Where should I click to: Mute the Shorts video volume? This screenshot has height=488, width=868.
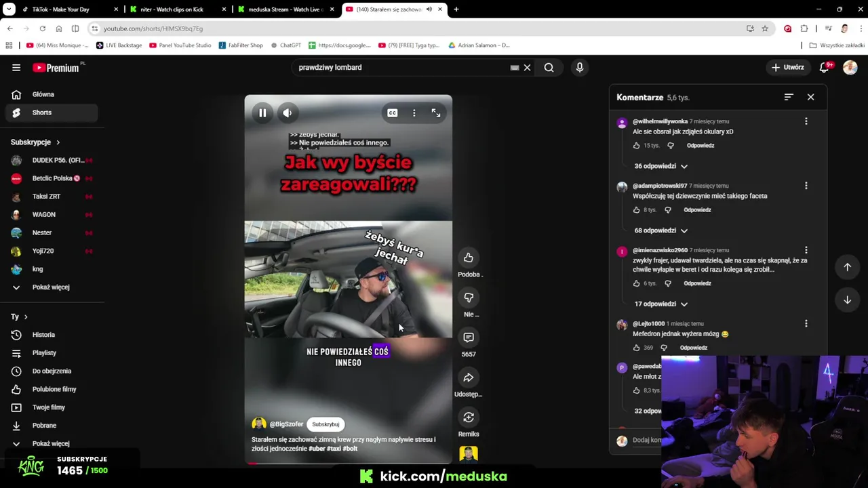pyautogui.click(x=287, y=113)
